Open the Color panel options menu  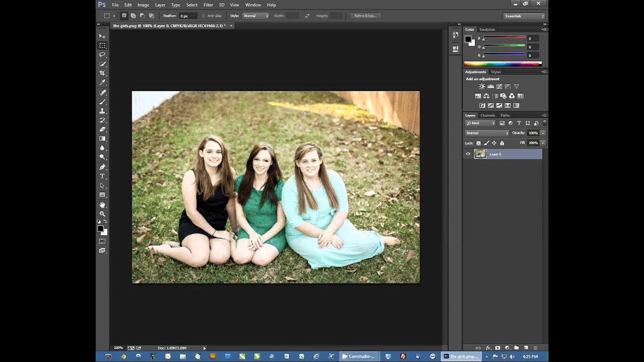point(544,30)
